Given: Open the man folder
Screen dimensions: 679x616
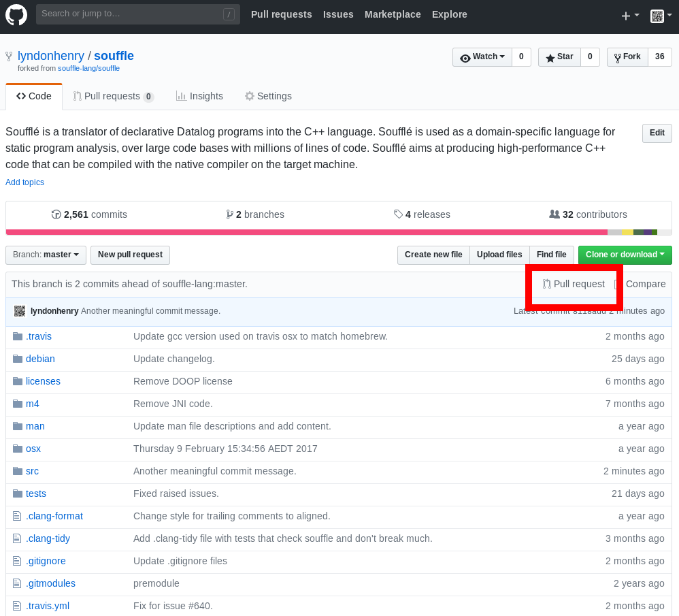Looking at the screenshot, I should coord(35,427).
